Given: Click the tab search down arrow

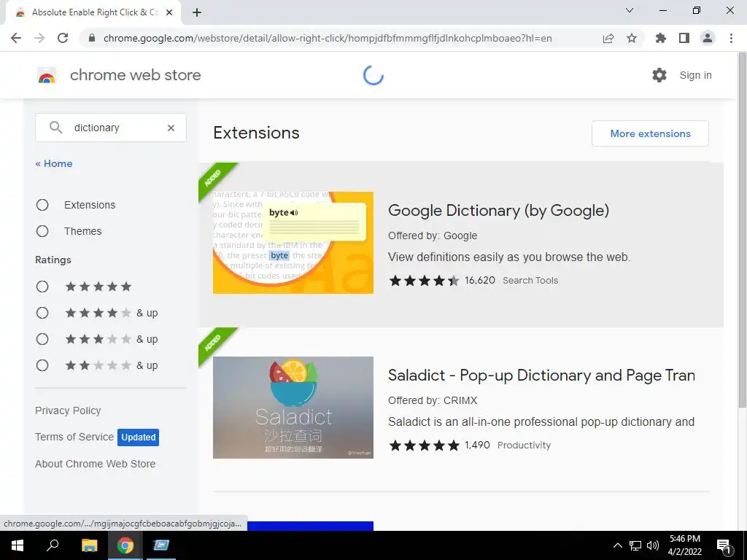Looking at the screenshot, I should coord(630,10).
